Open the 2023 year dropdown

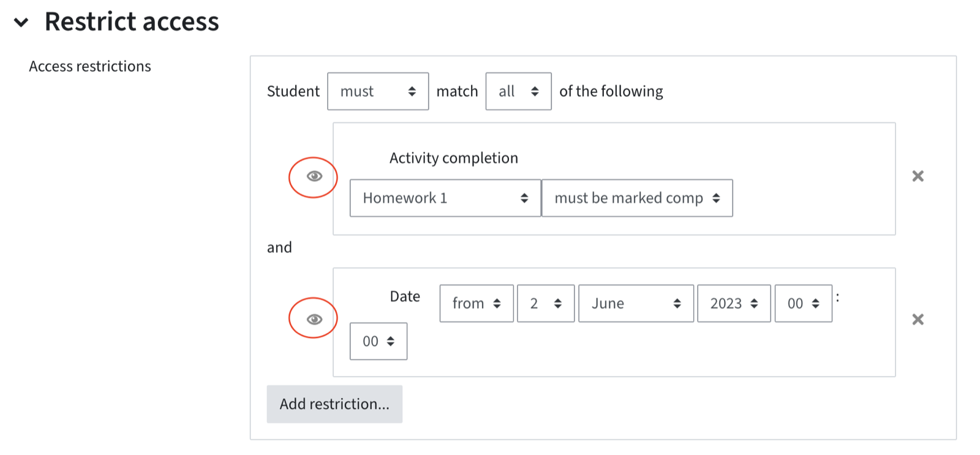tap(734, 303)
